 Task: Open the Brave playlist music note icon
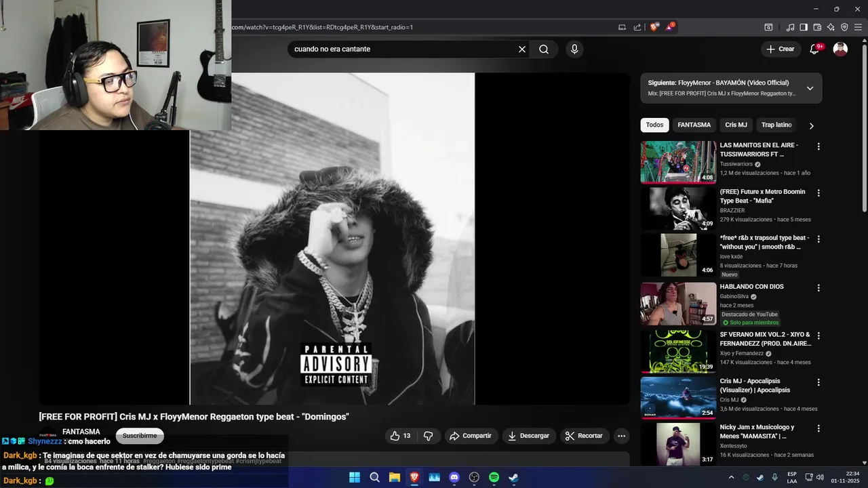tap(790, 27)
